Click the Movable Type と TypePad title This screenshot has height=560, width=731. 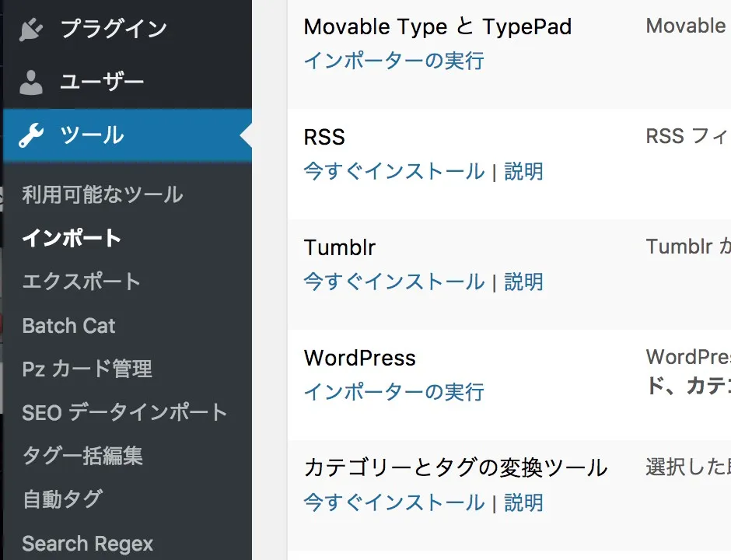[437, 26]
